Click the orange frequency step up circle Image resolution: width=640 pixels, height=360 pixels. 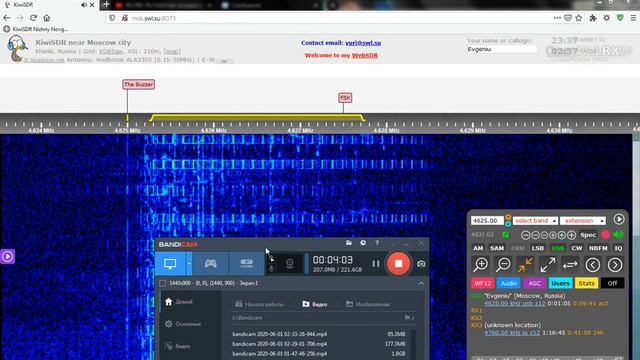[508, 217]
